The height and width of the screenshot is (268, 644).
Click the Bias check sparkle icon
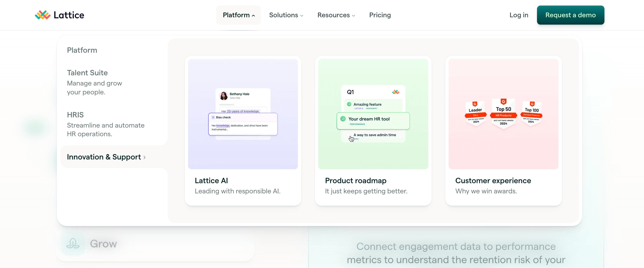coord(213,117)
